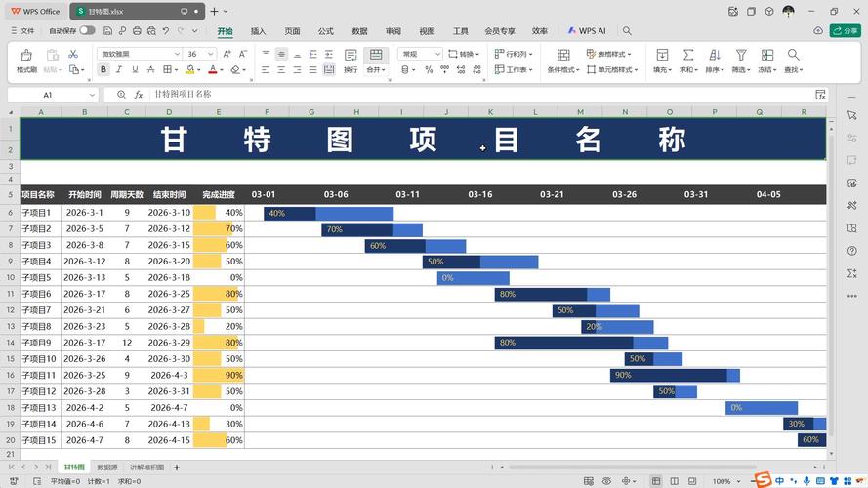Open the number format dropdown (常规)
868x488 pixels.
(437, 54)
